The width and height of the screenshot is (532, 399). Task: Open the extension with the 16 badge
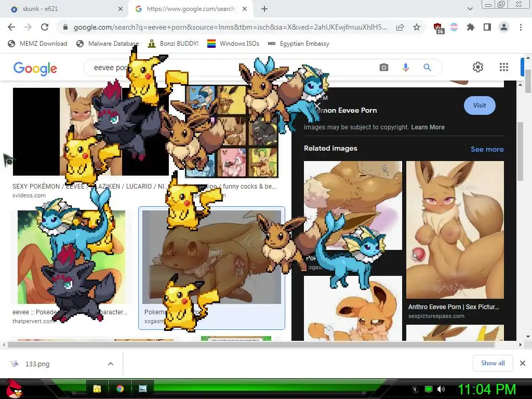click(x=438, y=28)
